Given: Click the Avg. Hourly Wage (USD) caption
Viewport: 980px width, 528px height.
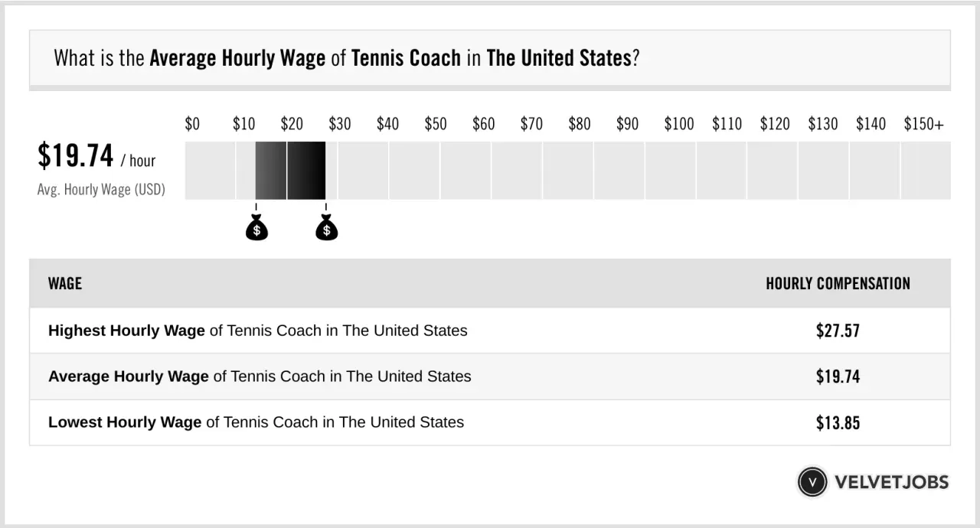Looking at the screenshot, I should 101,190.
